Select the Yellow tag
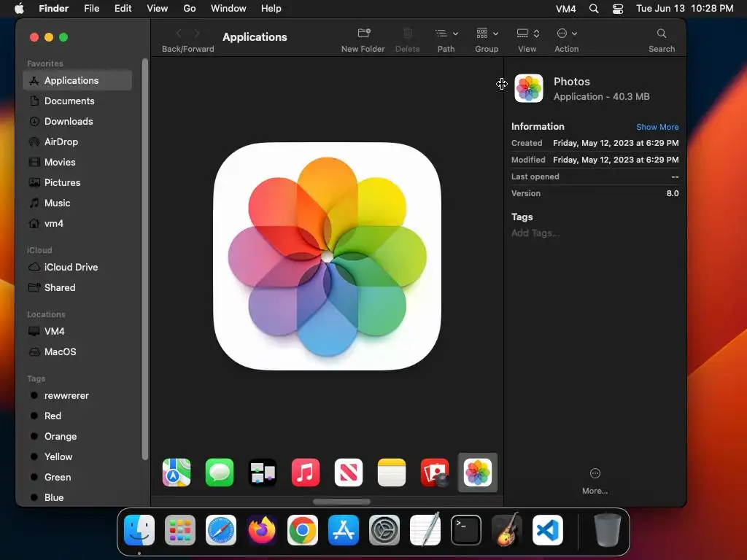 77,457
